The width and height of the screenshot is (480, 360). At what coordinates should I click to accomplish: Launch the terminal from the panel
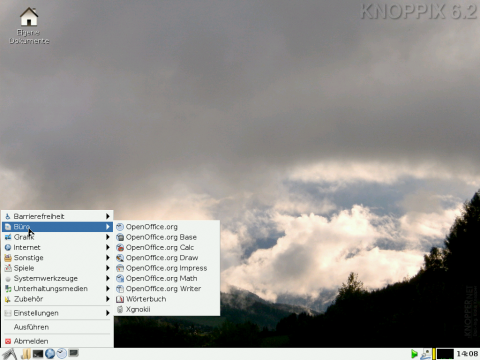(38, 354)
